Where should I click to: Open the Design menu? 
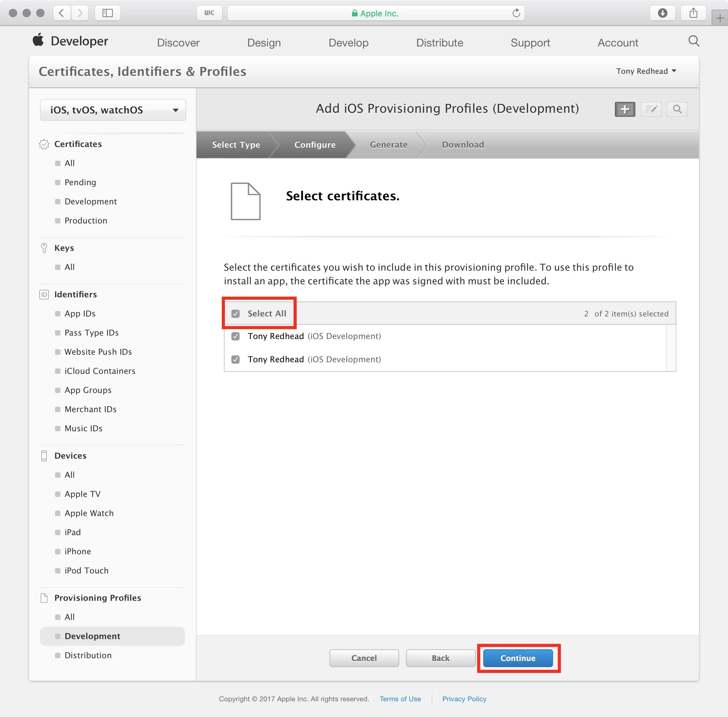[x=264, y=43]
